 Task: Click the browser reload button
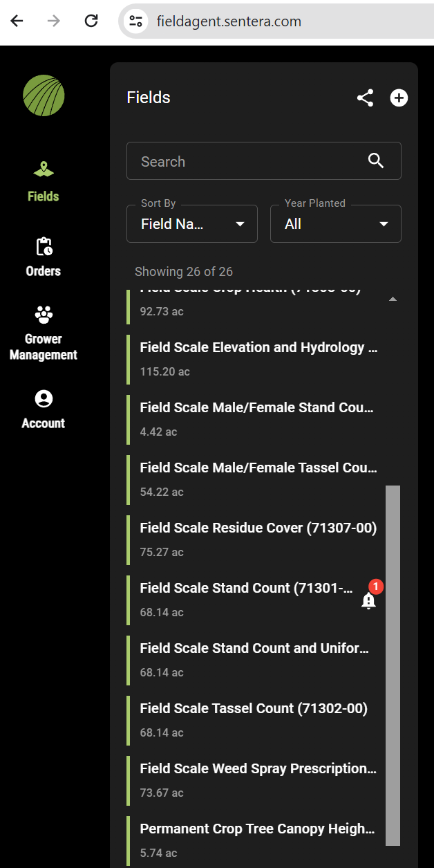pos(91,21)
